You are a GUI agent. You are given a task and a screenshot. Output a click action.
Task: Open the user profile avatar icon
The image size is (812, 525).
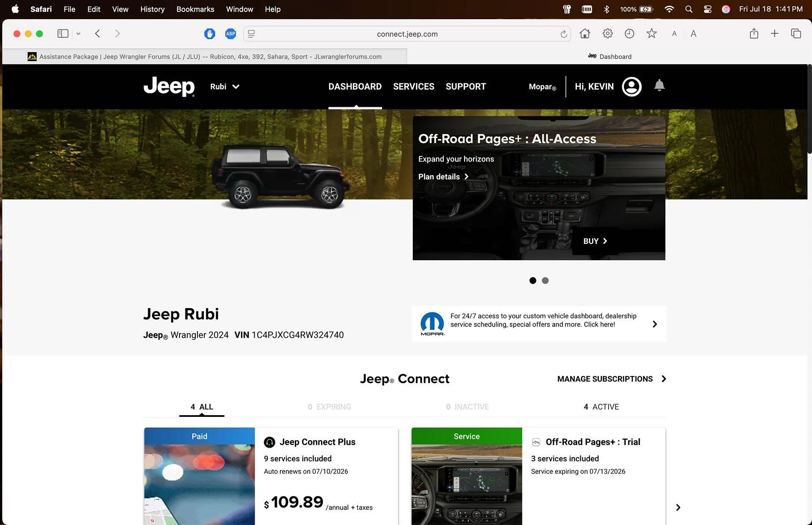click(631, 87)
